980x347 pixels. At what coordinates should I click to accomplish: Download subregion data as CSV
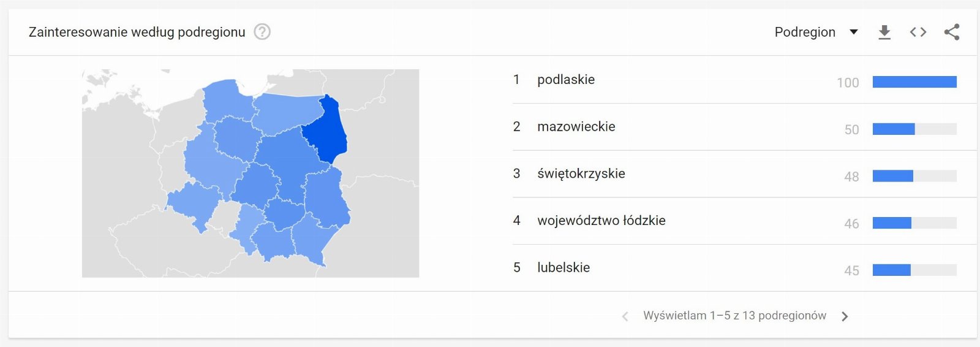(x=884, y=32)
